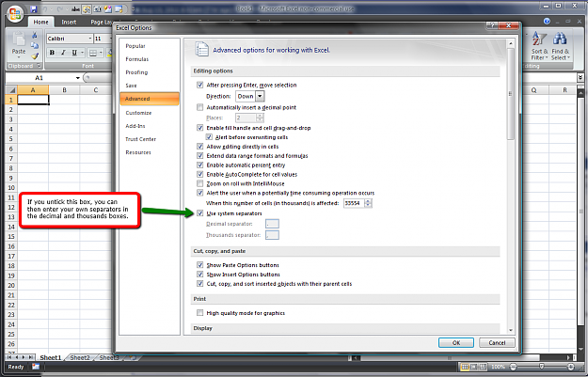The width and height of the screenshot is (588, 377).
Task: Select Trust Center category in Excel Options
Action: click(x=140, y=139)
